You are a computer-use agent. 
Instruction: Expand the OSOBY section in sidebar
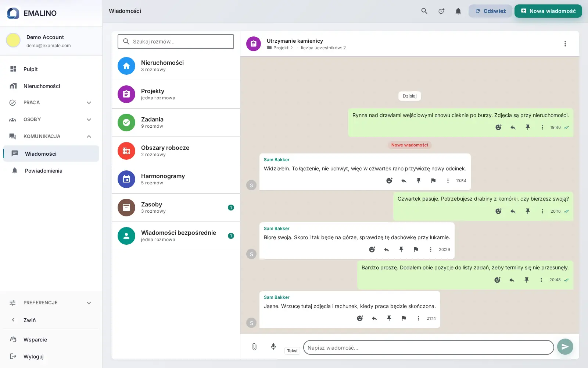coord(51,120)
